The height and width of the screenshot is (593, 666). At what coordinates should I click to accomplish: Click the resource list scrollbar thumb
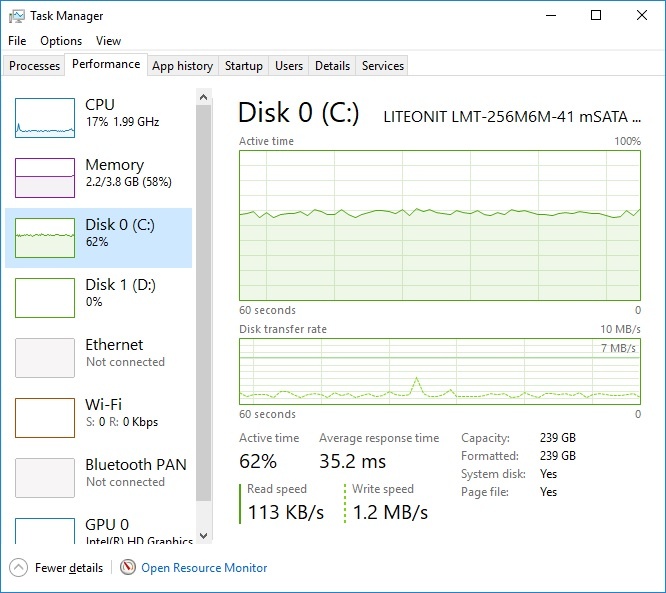203,303
